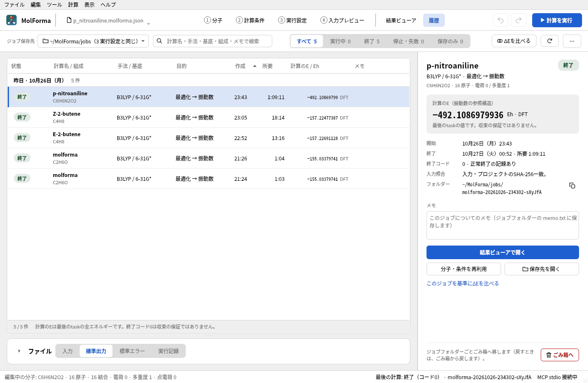
Task: Click the search magnifier icon
Action: tap(159, 41)
